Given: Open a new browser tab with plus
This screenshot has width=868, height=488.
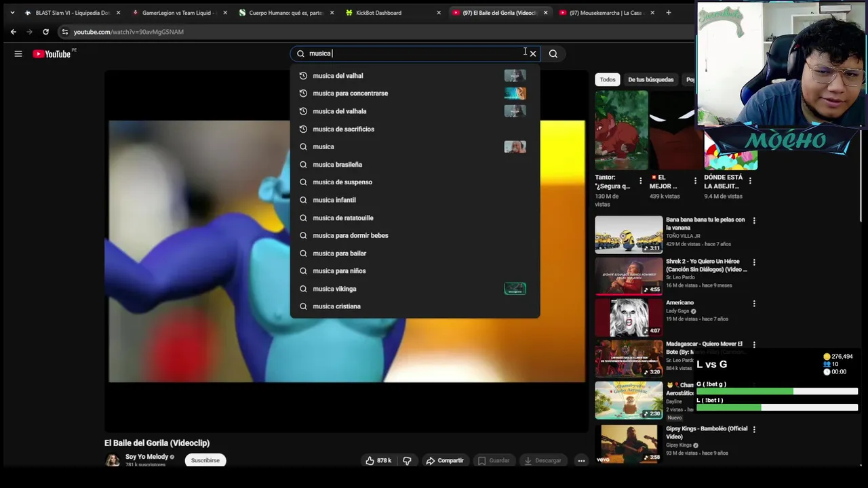Looking at the screenshot, I should tap(668, 12).
